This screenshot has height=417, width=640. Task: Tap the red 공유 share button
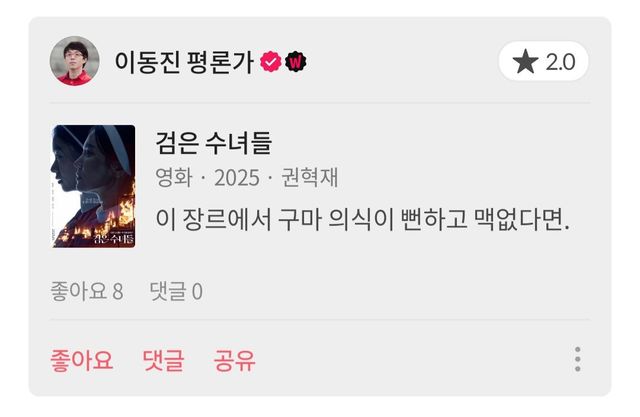[235, 360]
